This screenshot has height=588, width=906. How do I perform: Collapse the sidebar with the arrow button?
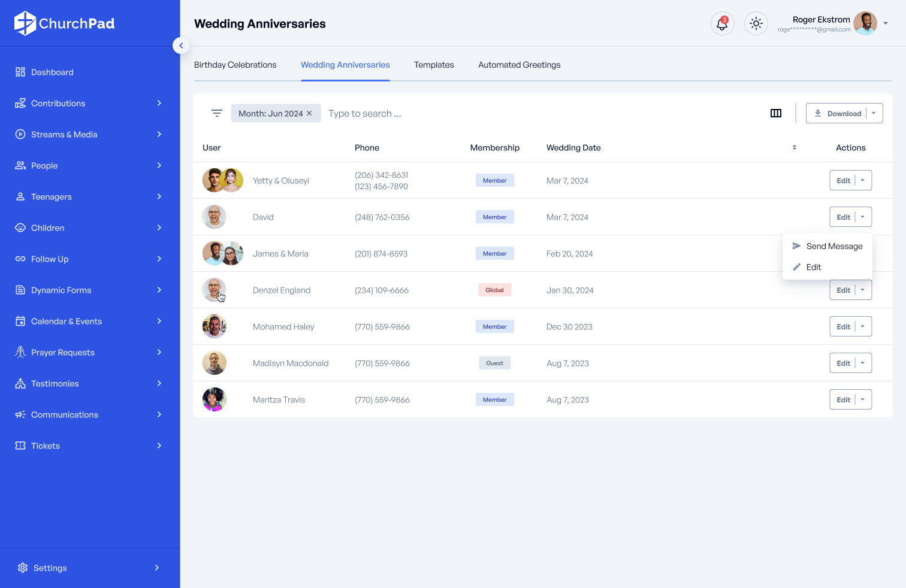(181, 46)
